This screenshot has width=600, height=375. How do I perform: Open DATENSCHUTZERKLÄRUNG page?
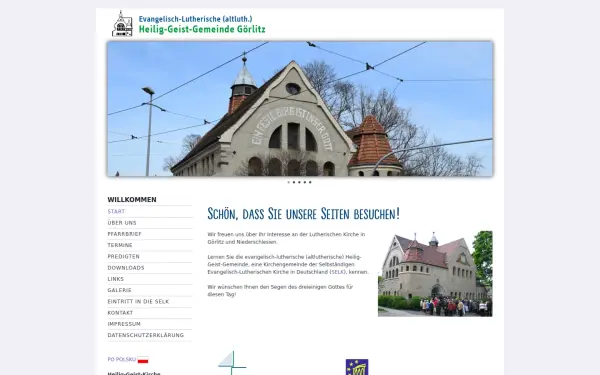pyautogui.click(x=146, y=335)
